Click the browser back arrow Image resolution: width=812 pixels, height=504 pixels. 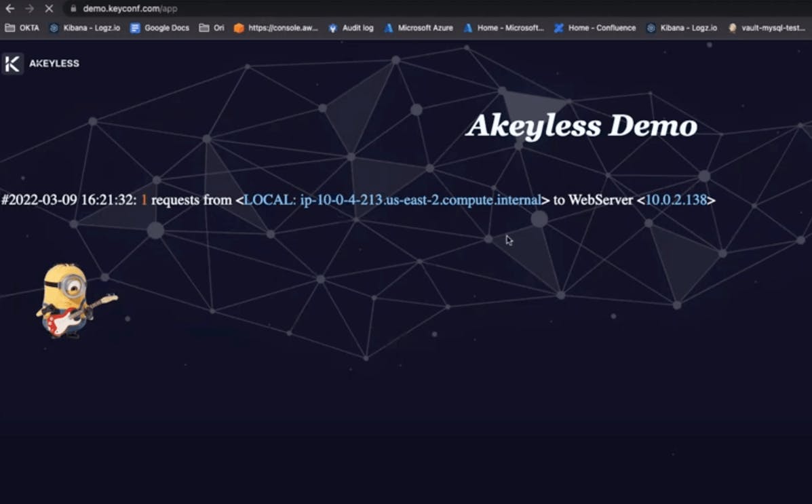pos(9,9)
